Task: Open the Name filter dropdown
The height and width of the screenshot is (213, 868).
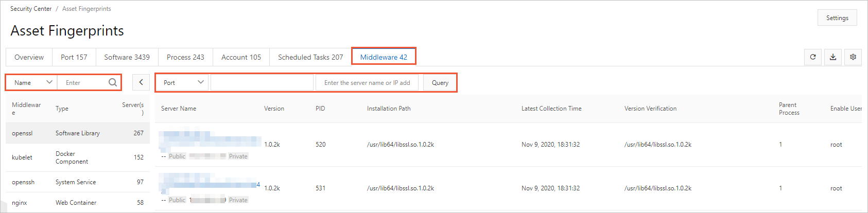Action: click(x=31, y=82)
